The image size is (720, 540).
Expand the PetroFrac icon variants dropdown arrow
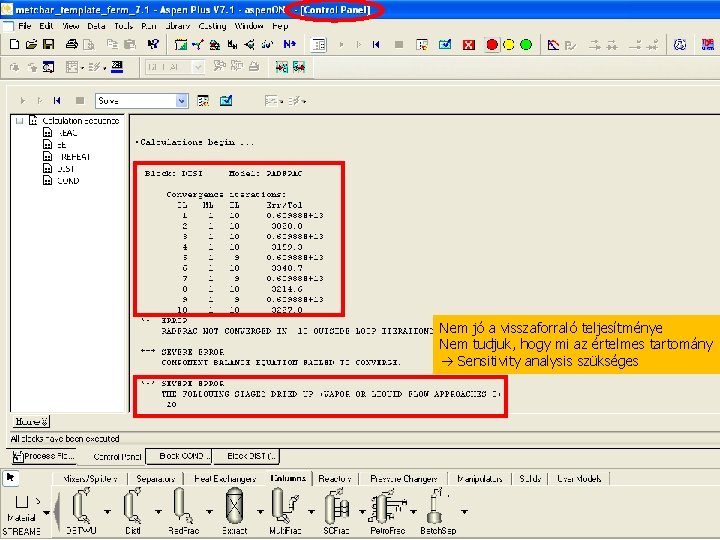tap(413, 512)
